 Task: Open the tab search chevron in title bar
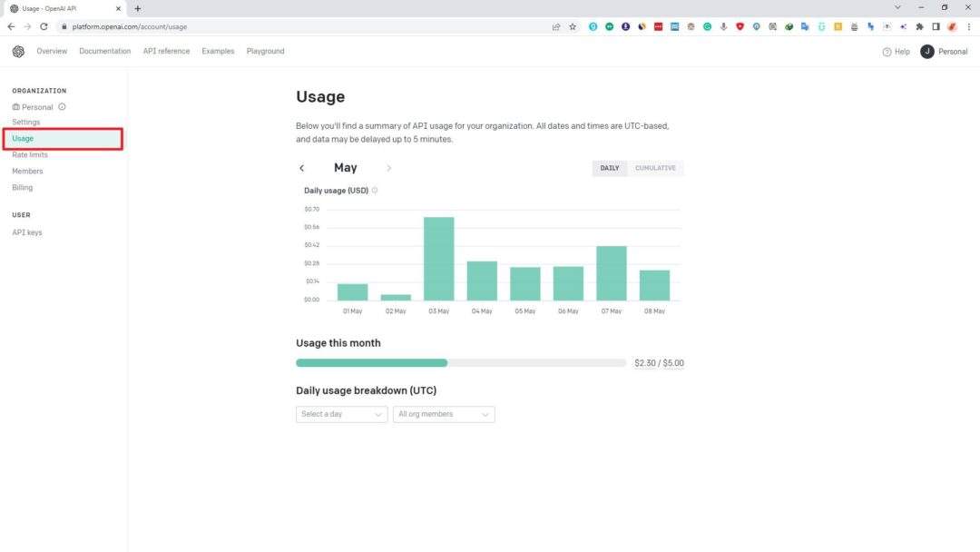click(897, 7)
